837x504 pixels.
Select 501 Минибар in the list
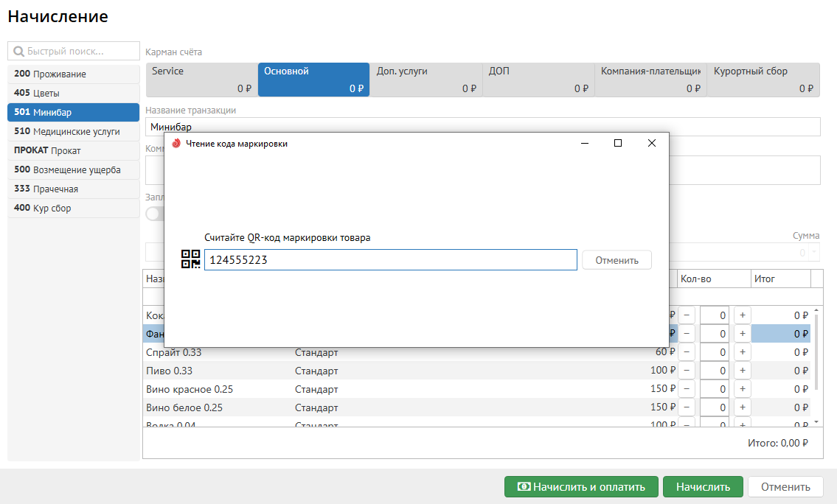point(73,112)
